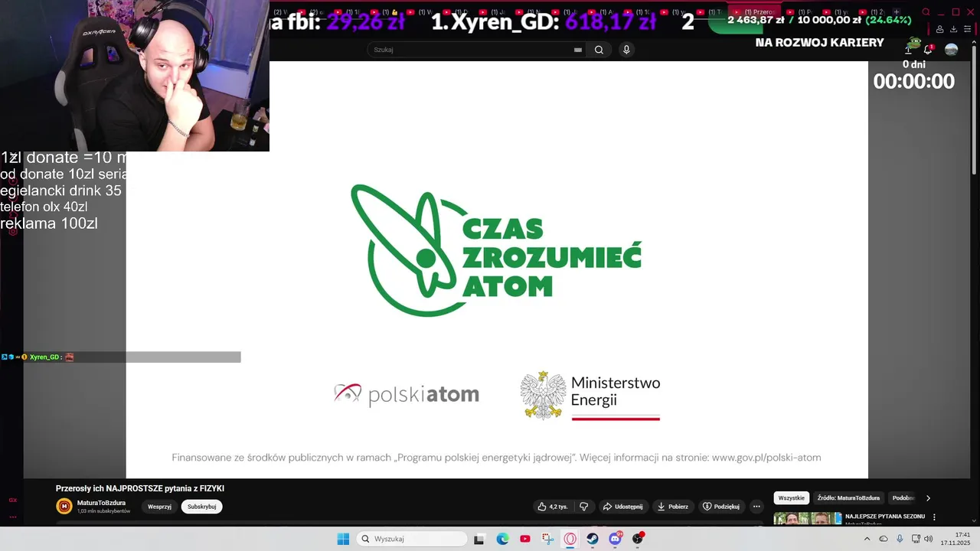Viewport: 980px width, 551px height.
Task: Click the Subskrybuj button
Action: click(x=202, y=507)
